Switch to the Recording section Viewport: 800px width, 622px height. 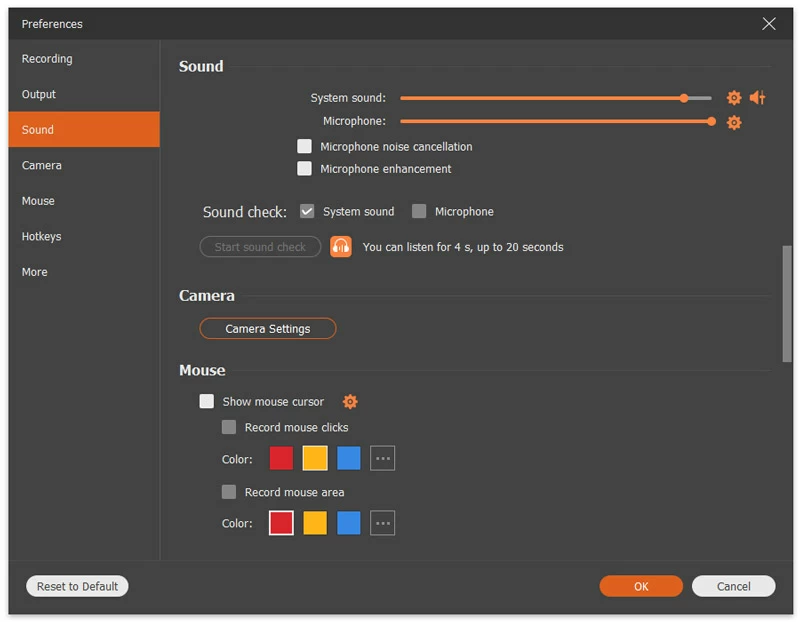(46, 58)
